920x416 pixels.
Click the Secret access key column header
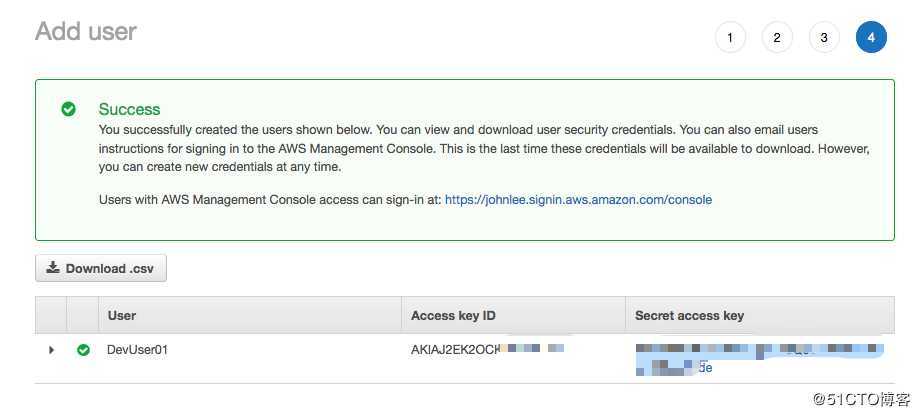pos(689,316)
